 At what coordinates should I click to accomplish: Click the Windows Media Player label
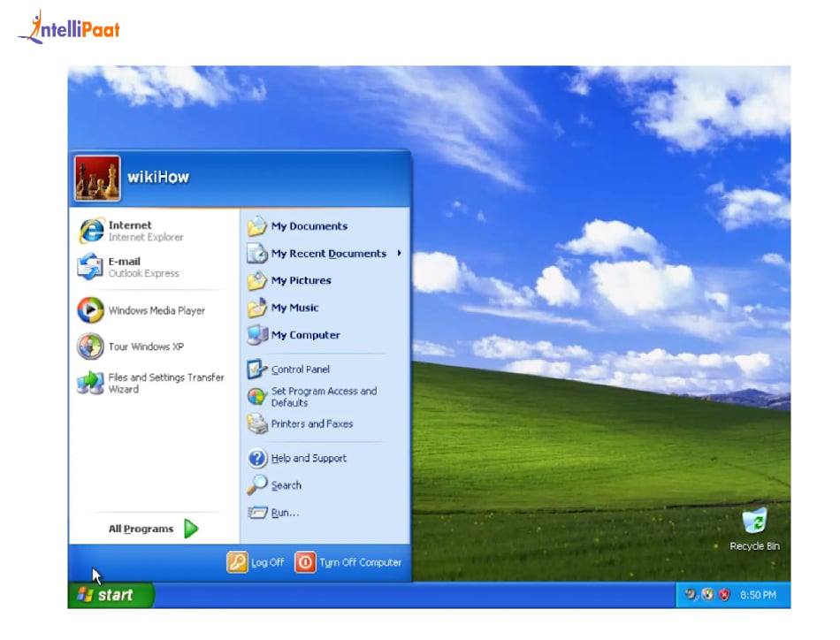(x=157, y=310)
